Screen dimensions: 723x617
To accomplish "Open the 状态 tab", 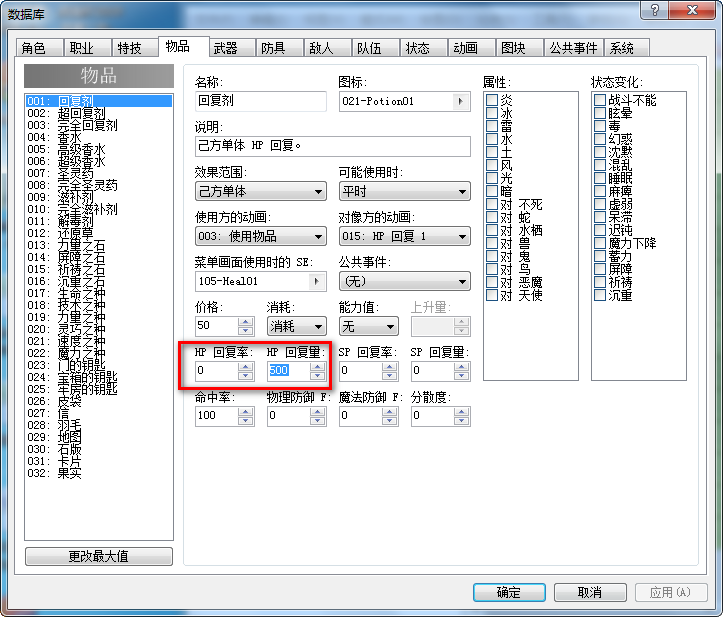I will click(x=423, y=48).
